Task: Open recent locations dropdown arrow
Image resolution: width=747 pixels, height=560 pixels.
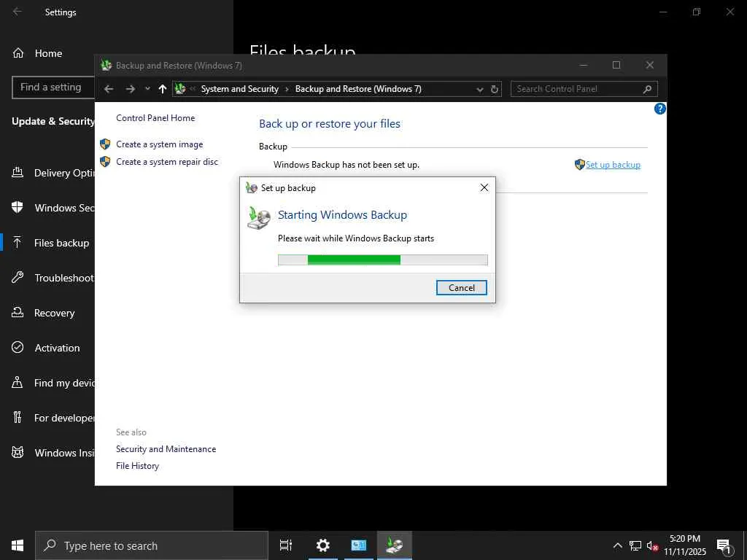Action: pos(147,89)
